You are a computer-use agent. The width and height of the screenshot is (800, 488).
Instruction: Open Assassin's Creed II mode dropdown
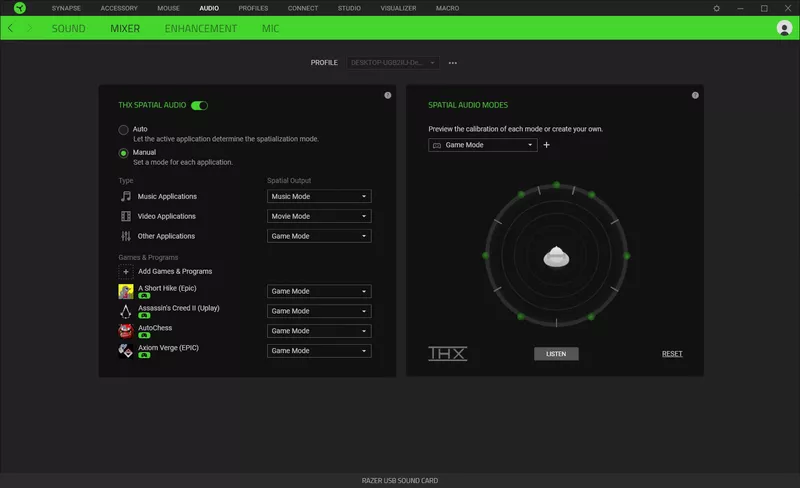(x=319, y=311)
